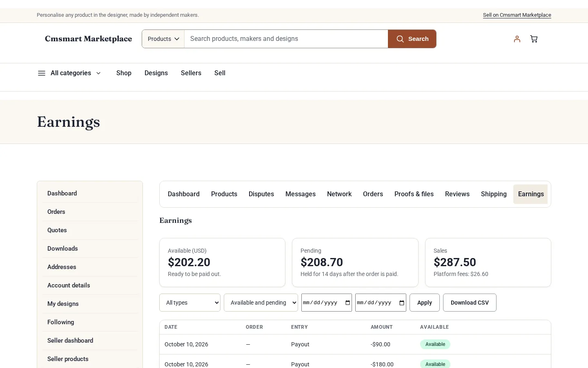
Task: Switch to the Shipping tab
Action: 494,194
